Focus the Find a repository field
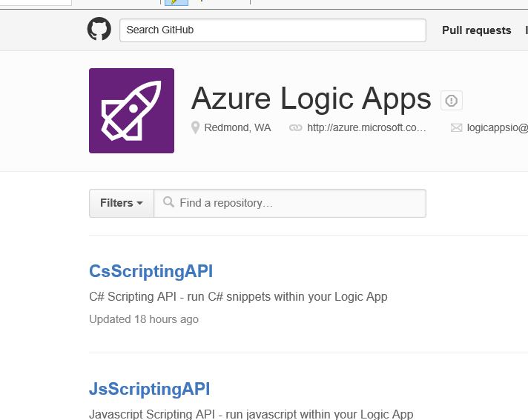Screen dimensions: 528x420 [297, 203]
